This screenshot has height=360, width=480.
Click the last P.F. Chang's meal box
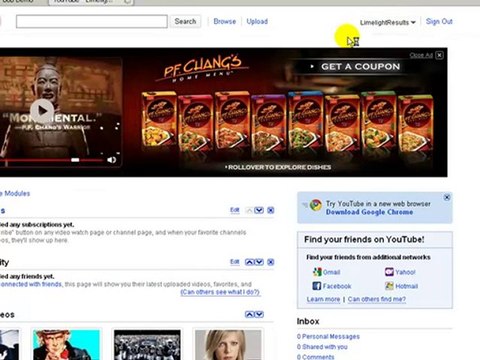click(416, 123)
